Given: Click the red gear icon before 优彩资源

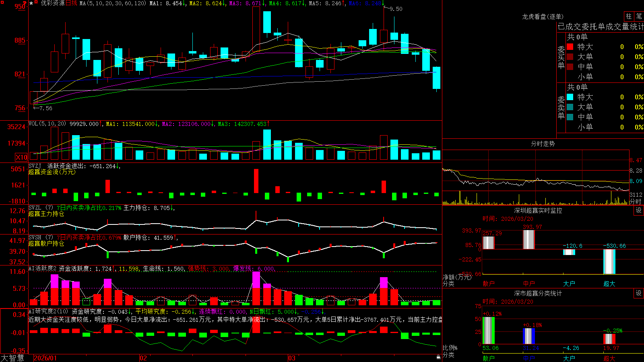Looking at the screenshot, I should (37, 3).
